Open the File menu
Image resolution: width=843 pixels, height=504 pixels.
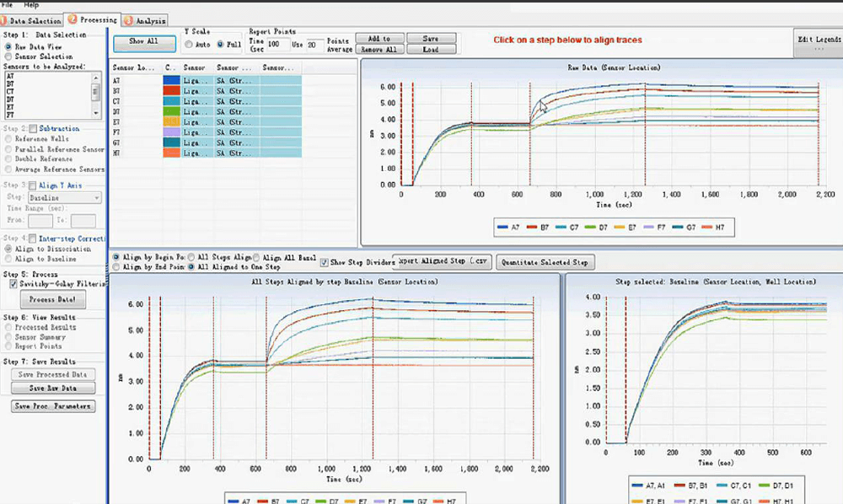tap(7, 4)
